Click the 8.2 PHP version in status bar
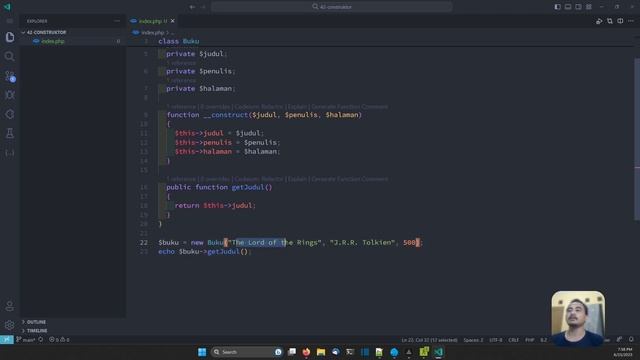Viewport: 640px width, 360px height. pos(544,340)
